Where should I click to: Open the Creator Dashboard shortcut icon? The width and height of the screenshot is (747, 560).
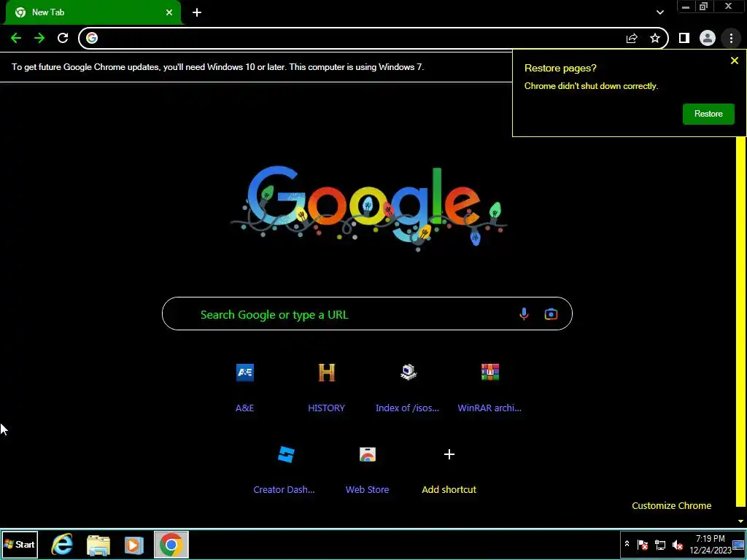tap(286, 454)
